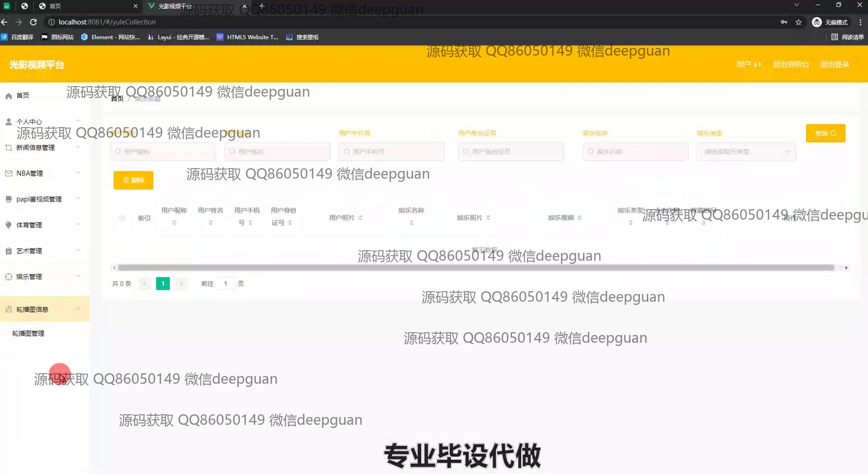The width and height of the screenshot is (868, 474).
Task: Open the HTML5 Website bookmark
Action: (x=248, y=37)
